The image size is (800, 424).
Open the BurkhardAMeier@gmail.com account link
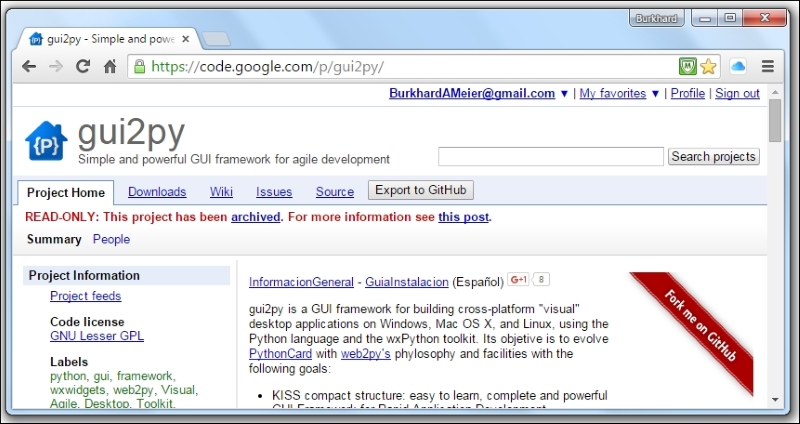click(x=472, y=93)
